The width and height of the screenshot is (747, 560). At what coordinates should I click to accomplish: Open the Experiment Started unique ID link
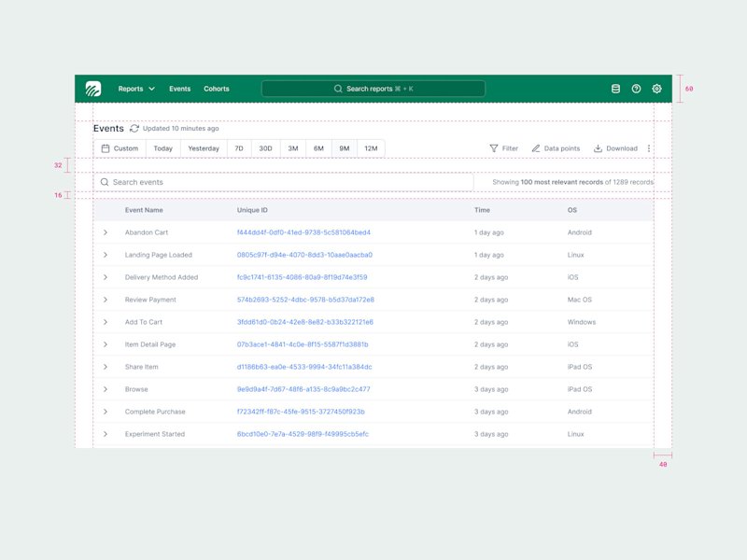(x=303, y=434)
